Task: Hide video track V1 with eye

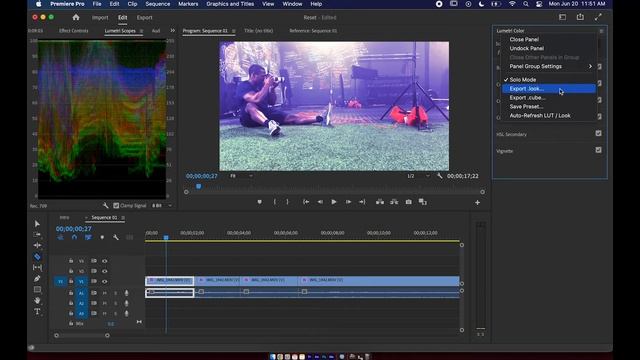Action: pos(105,282)
